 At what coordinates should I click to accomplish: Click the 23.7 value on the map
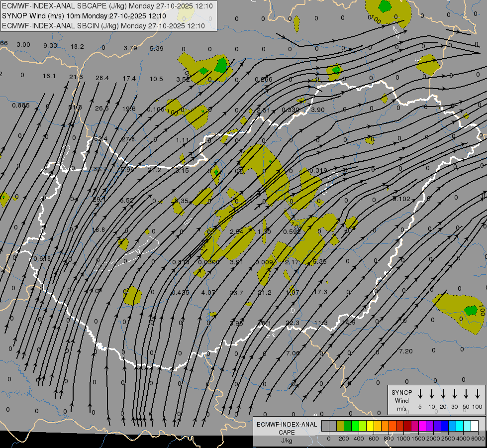click(236, 293)
